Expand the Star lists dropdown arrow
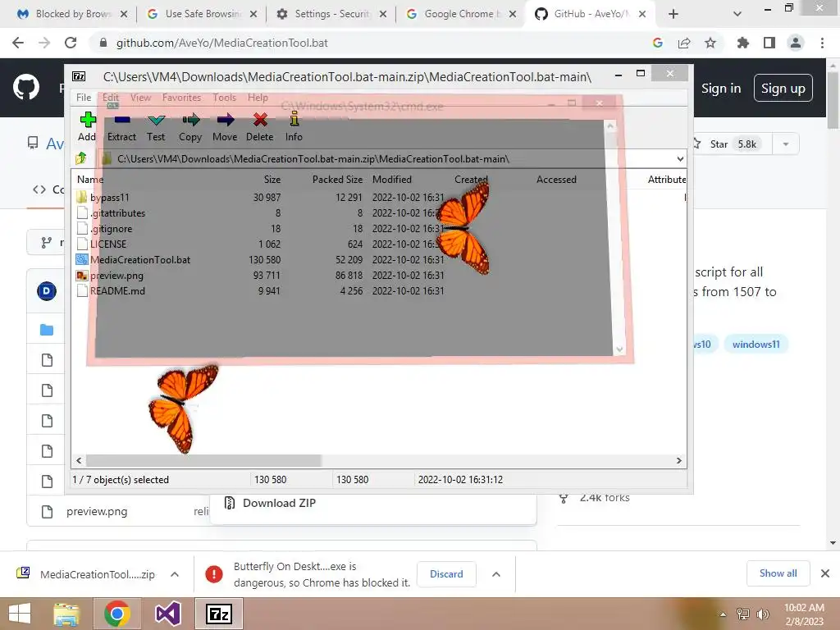Image resolution: width=840 pixels, height=630 pixels. [786, 144]
